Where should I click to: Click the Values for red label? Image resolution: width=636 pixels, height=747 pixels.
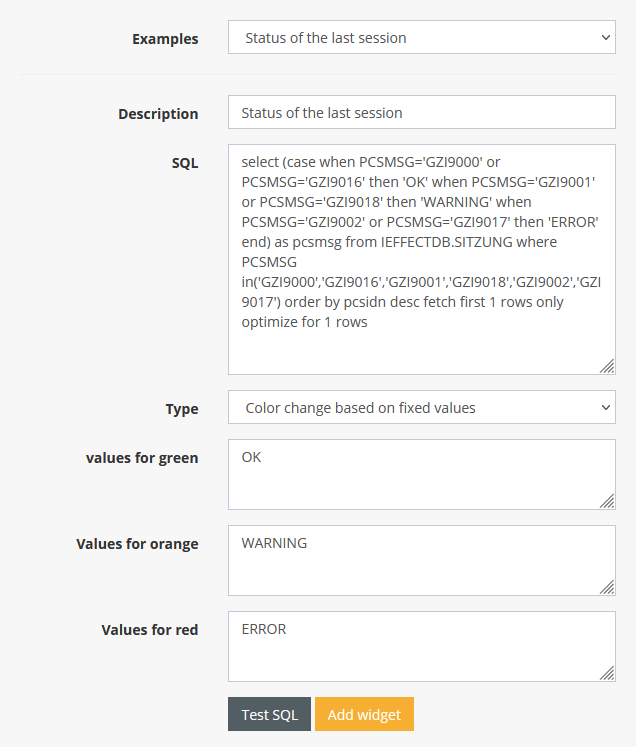149,630
